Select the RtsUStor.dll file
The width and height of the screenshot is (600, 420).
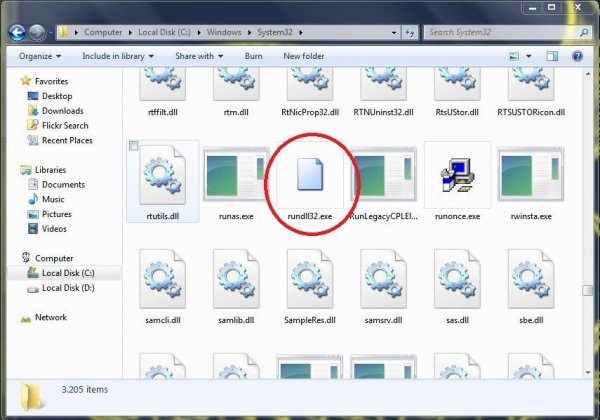pyautogui.click(x=457, y=92)
